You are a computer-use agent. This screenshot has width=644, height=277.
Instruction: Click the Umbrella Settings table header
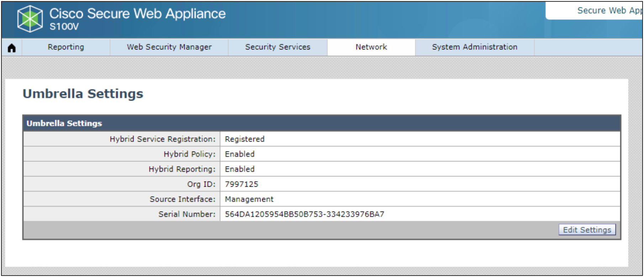322,123
